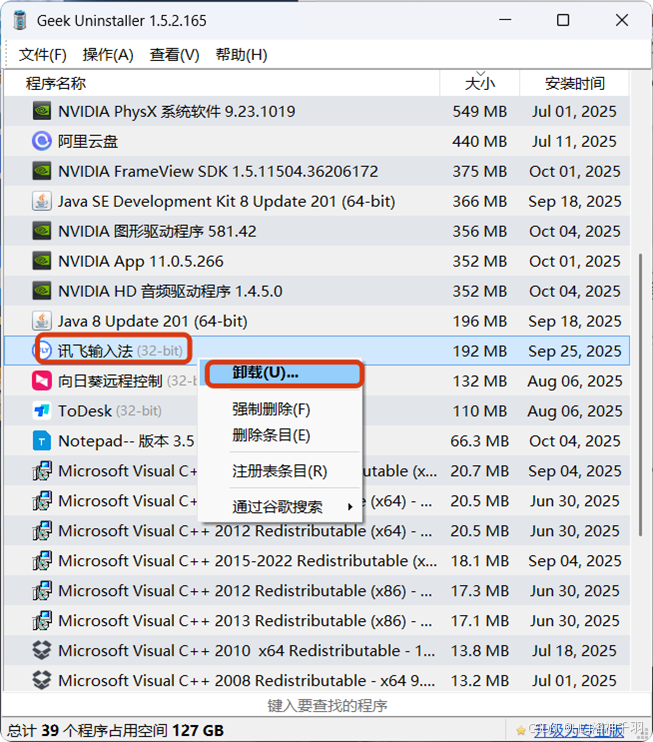
Task: Click the NVIDIA PhysX row icon
Action: pyautogui.click(x=42, y=112)
